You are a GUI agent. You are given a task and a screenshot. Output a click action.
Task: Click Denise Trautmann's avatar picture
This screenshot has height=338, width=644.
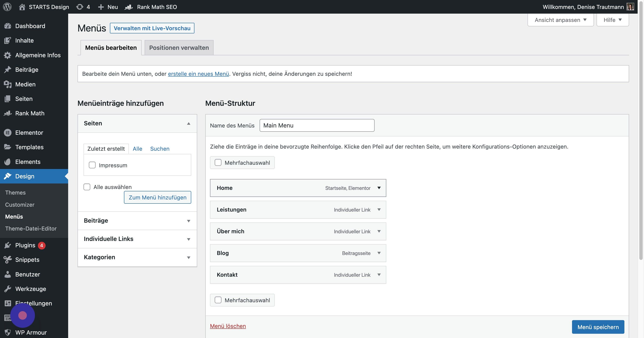click(630, 7)
